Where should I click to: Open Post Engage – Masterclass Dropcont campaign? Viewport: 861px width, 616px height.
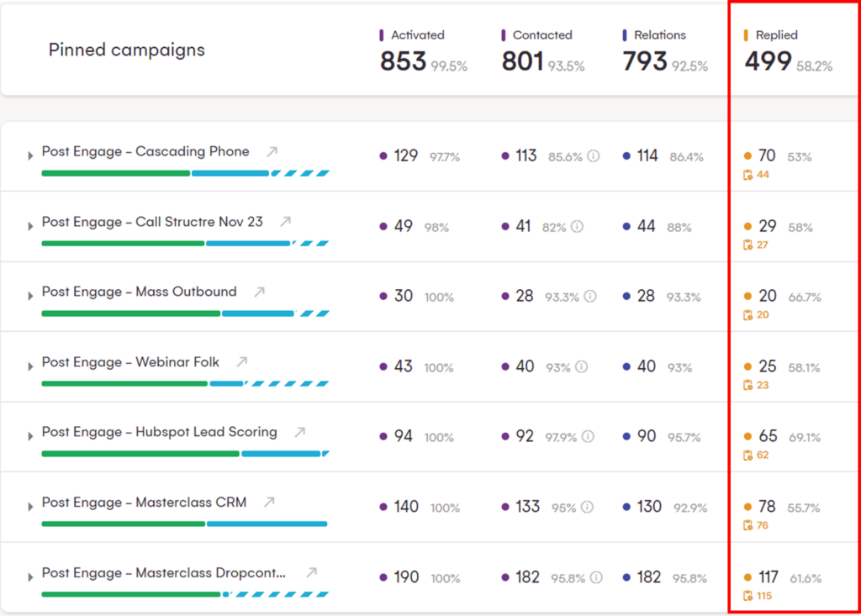(163, 573)
